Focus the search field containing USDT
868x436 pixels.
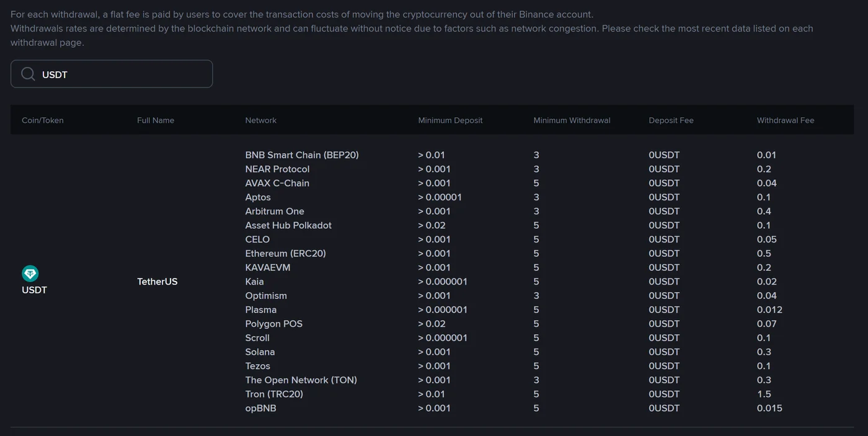pos(112,74)
